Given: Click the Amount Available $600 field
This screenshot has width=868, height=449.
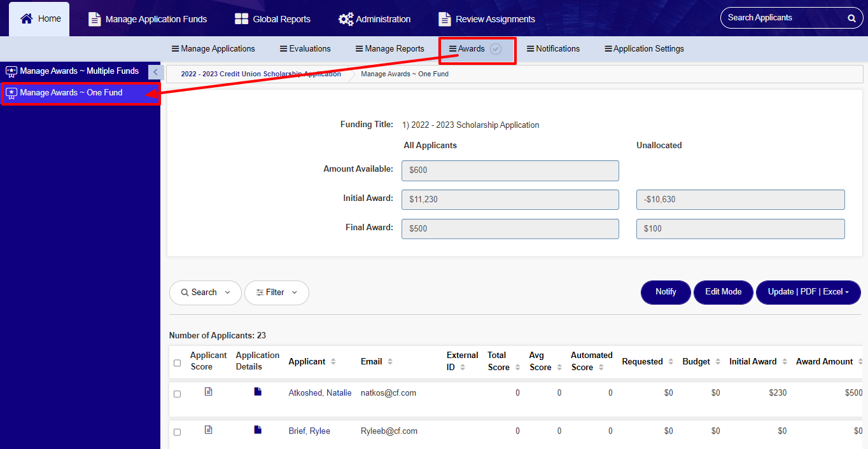Looking at the screenshot, I should [510, 170].
